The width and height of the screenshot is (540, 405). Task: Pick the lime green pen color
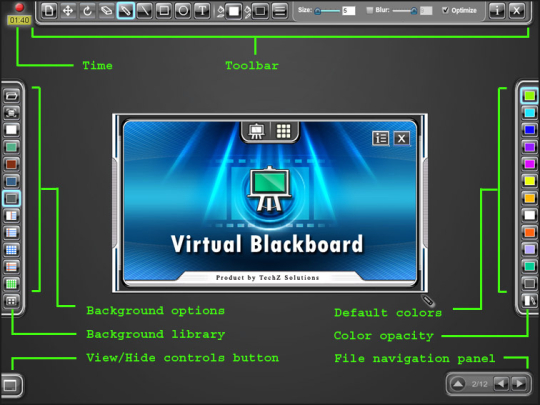tap(529, 96)
